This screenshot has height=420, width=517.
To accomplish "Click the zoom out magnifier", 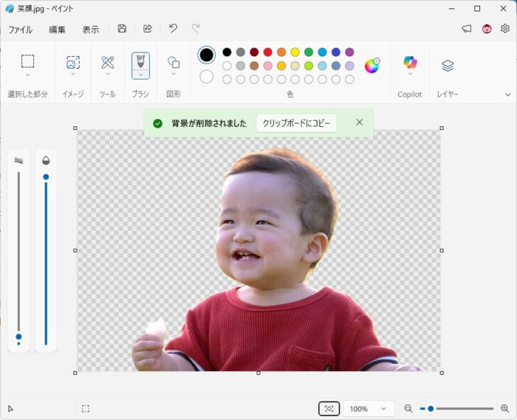I will click(x=408, y=409).
